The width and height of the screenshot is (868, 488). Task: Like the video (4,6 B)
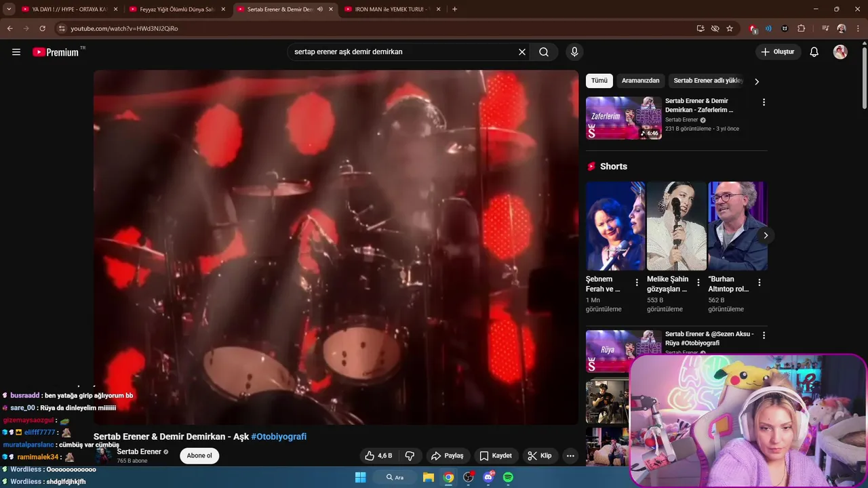point(378,456)
